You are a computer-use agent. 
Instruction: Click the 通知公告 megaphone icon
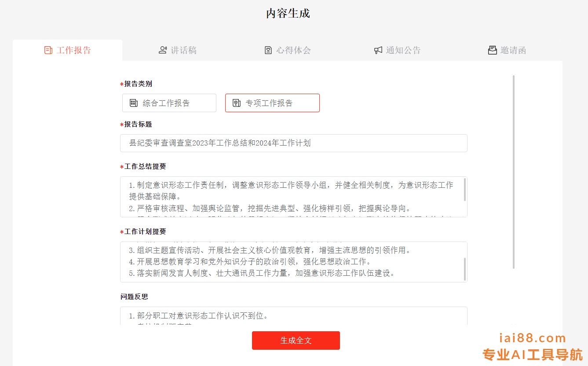(x=378, y=50)
